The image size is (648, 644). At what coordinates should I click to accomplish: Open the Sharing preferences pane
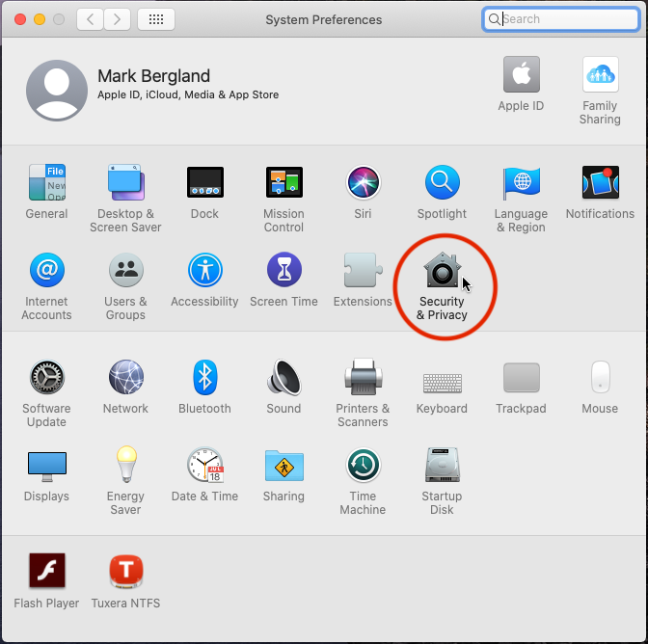click(283, 466)
